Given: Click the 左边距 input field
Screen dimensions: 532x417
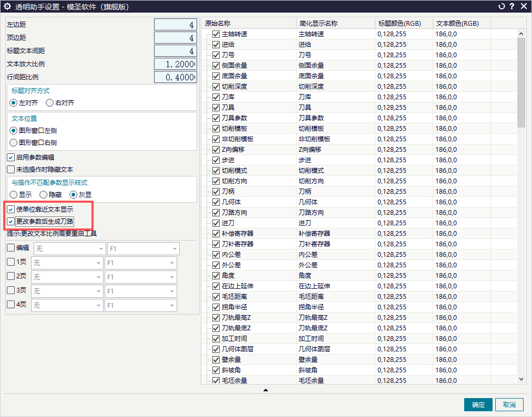Looking at the screenshot, I should click(176, 25).
